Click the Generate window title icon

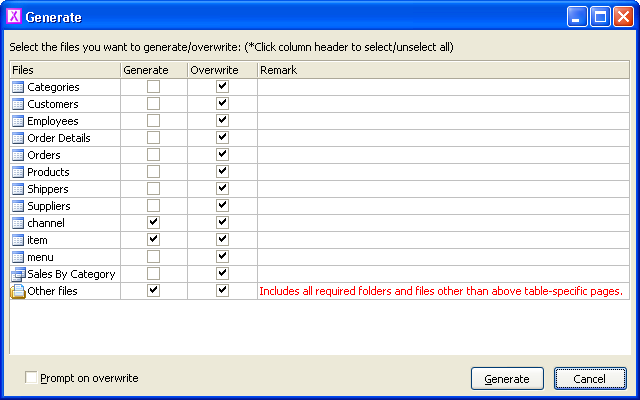14,16
